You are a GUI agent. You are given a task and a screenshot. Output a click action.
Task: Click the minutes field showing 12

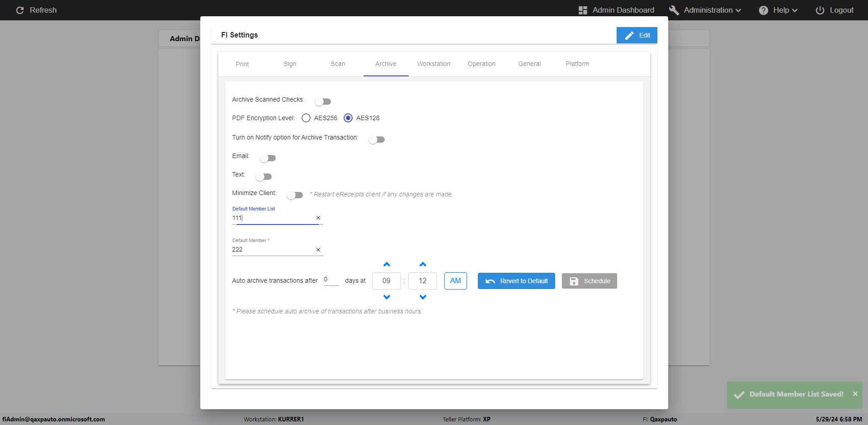(x=423, y=281)
